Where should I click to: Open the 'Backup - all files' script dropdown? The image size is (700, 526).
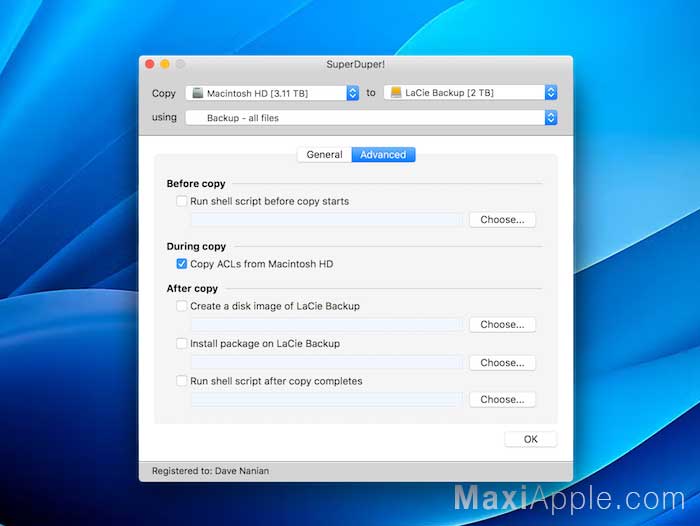click(371, 118)
